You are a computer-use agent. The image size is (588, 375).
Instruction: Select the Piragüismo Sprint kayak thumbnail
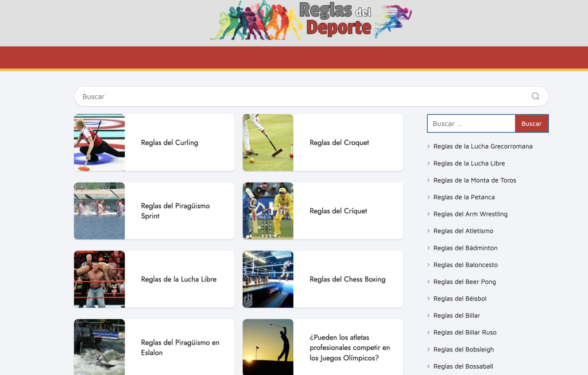point(99,211)
